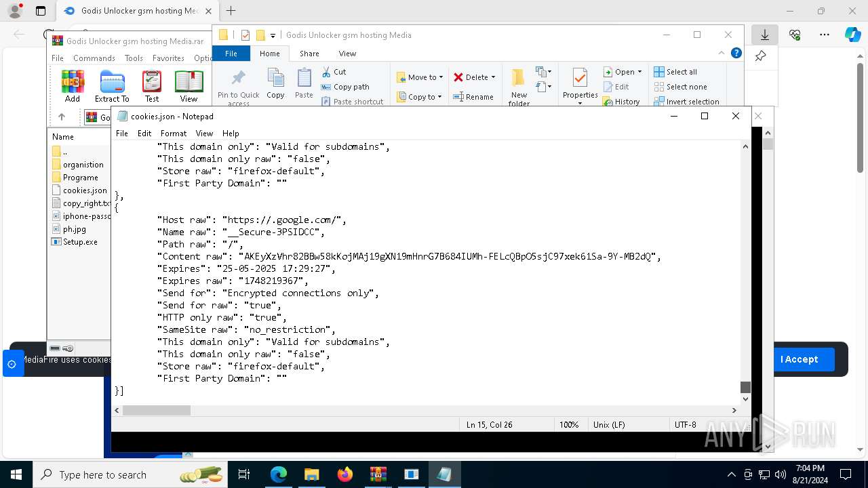Expand the Open dropdown arrow
The height and width of the screenshot is (488, 868).
click(x=639, y=72)
